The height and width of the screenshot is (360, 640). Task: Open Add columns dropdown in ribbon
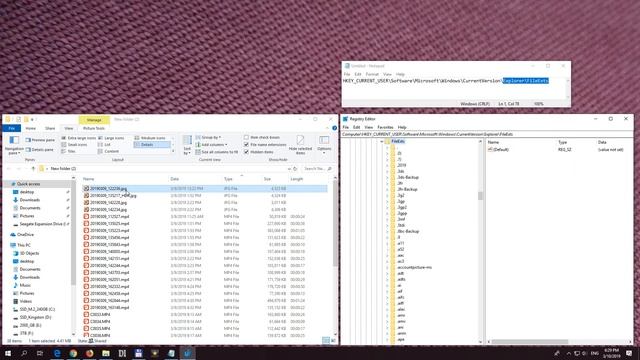(211, 144)
